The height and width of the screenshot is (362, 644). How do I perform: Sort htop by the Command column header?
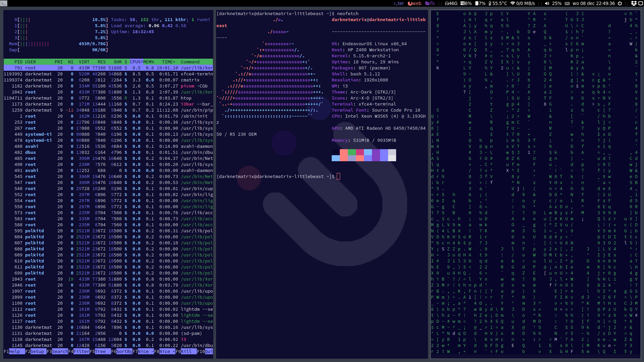(x=190, y=62)
